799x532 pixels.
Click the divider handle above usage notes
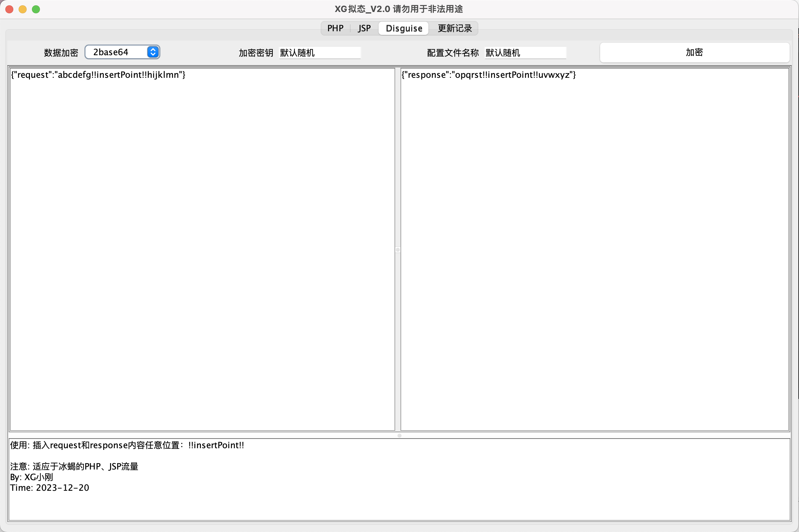pyautogui.click(x=399, y=435)
